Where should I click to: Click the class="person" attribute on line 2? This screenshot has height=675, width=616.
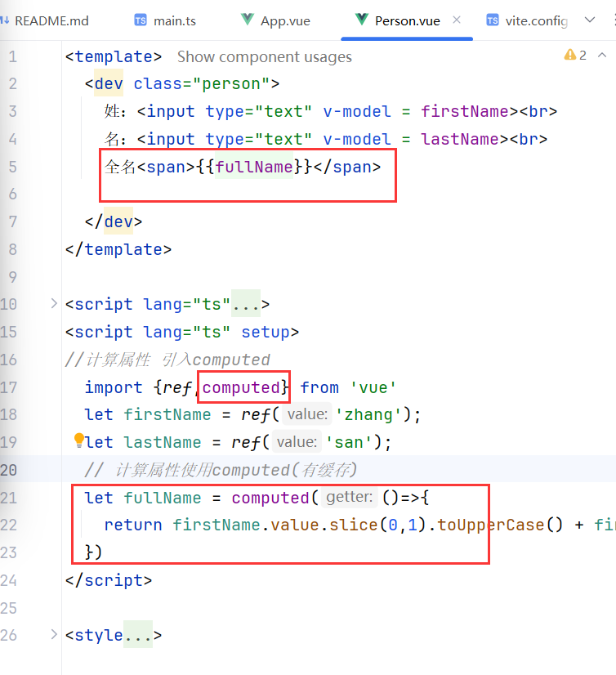point(202,84)
